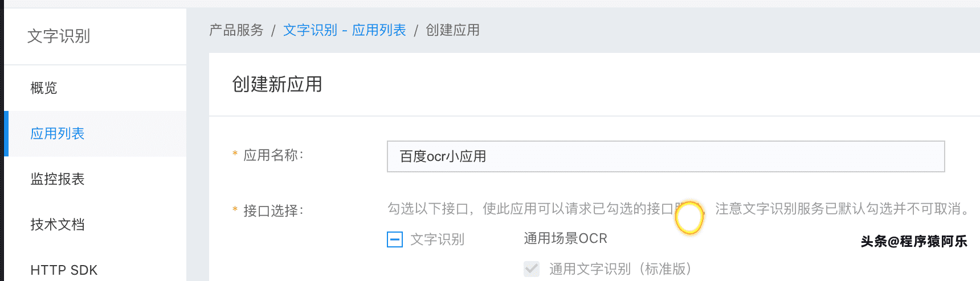The height and width of the screenshot is (281, 980).
Task: Click the 头条@程序猿阿乐 watermark
Action: pos(914,241)
